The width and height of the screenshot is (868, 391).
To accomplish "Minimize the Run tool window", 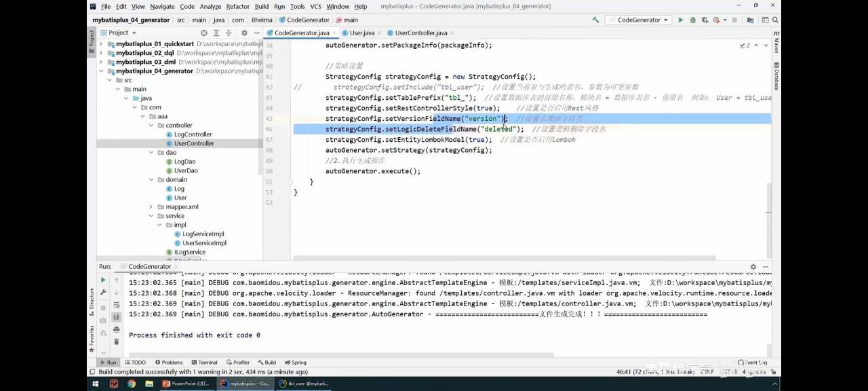I will pyautogui.click(x=766, y=267).
